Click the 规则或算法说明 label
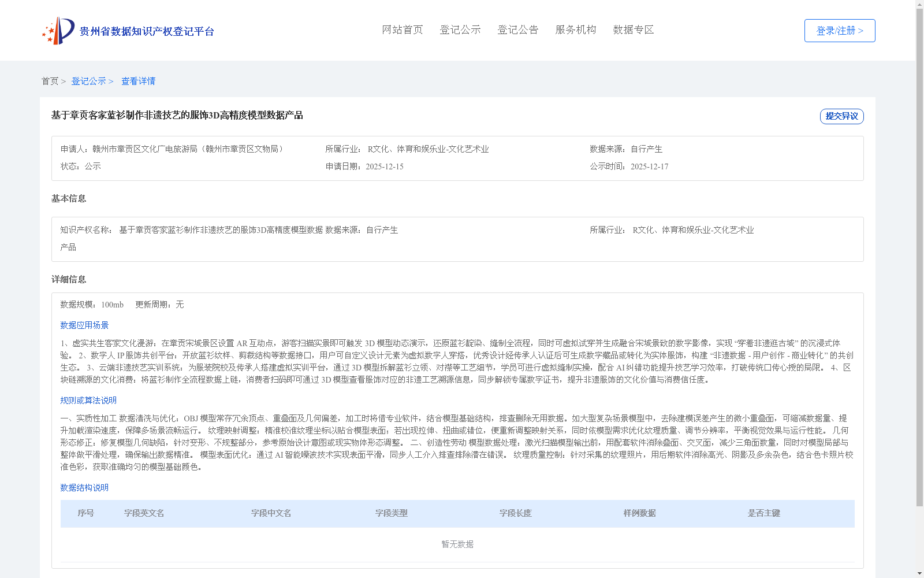Screen dimensions: 924x578 coord(88,401)
